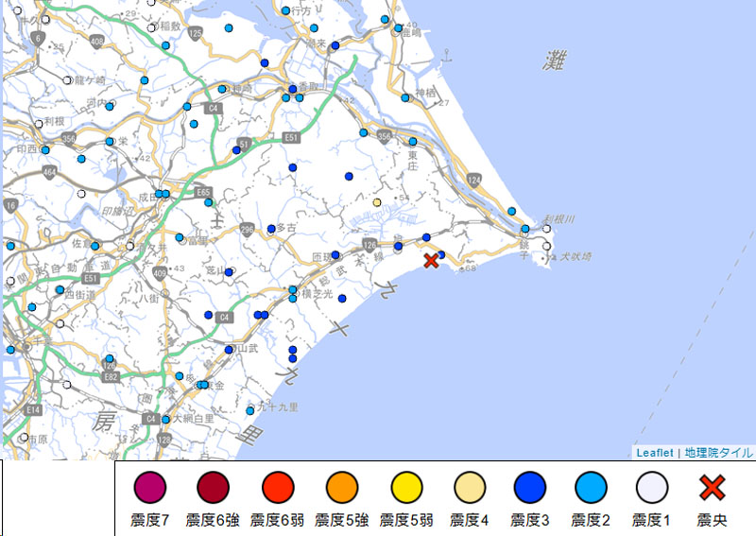The height and width of the screenshot is (536, 756).
Task: Select the pale yellow 震度4 station marker on map
Action: click(377, 202)
